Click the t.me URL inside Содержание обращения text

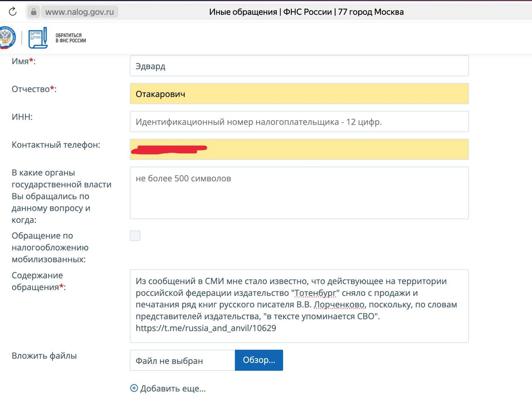tap(206, 328)
